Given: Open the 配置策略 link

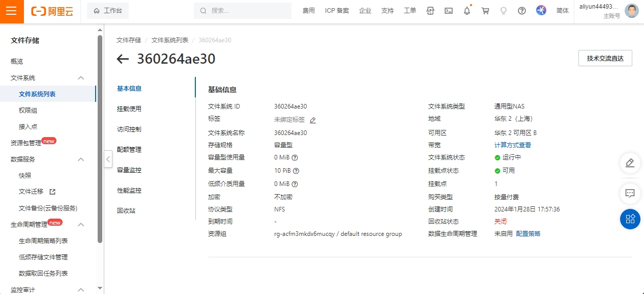Looking at the screenshot, I should (x=528, y=234).
